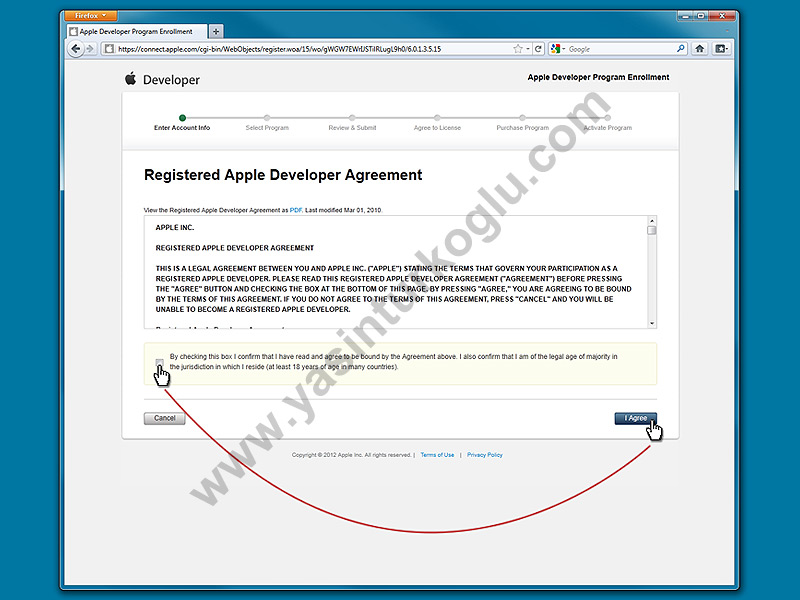Viewport: 800px width, 600px height.
Task: Open the Bookmarks toolbar button
Action: (721, 49)
